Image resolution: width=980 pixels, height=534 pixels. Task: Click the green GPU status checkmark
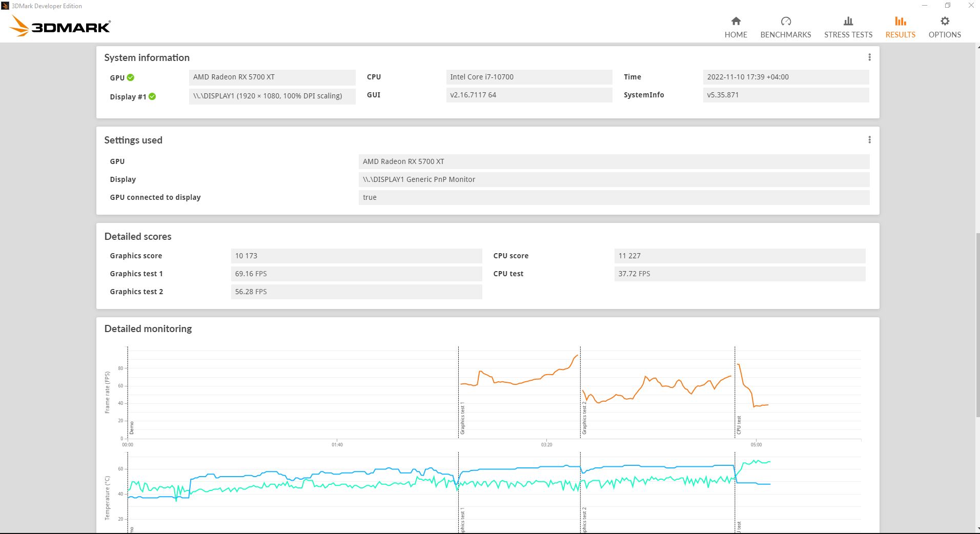click(131, 77)
